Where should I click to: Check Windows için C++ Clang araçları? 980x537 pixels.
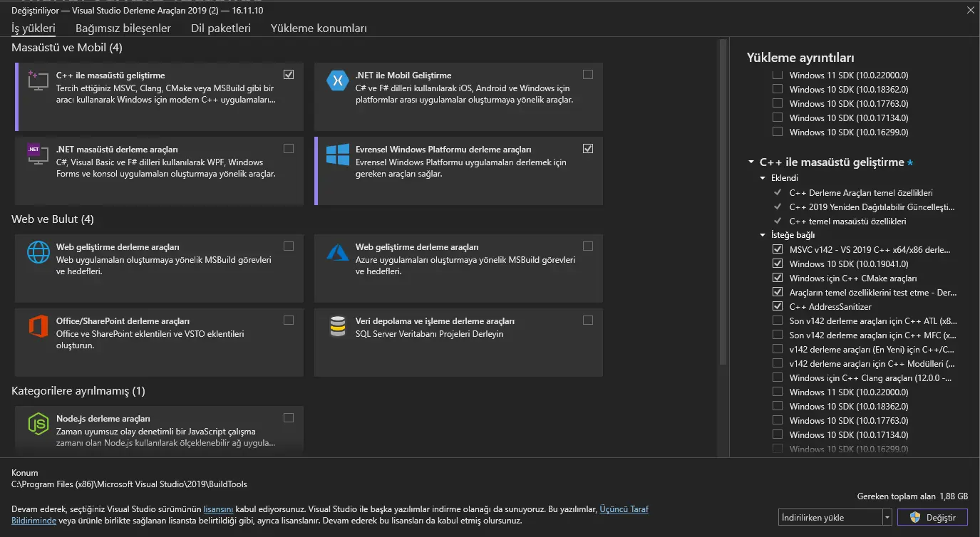coord(778,377)
